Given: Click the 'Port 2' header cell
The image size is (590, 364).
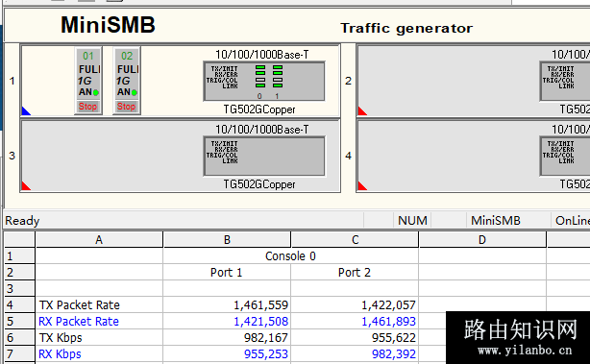Looking at the screenshot, I should 355,272.
